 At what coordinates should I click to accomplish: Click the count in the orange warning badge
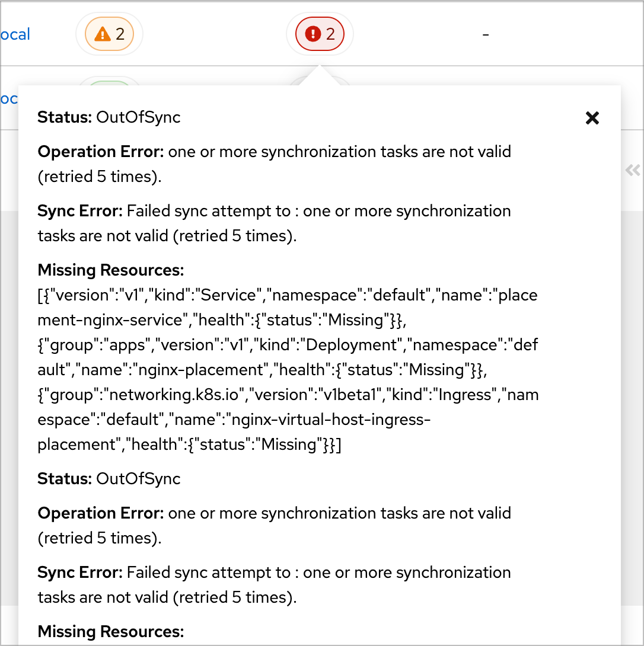120,34
